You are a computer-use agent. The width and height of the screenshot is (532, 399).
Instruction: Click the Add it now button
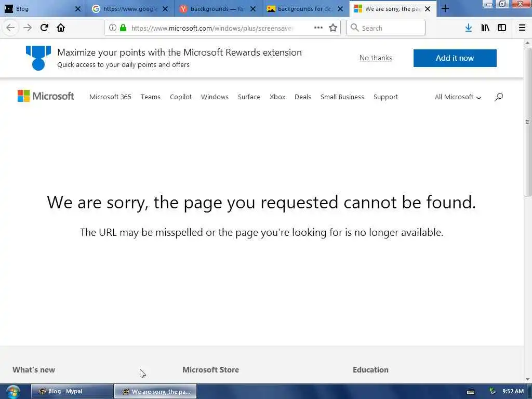(x=455, y=58)
